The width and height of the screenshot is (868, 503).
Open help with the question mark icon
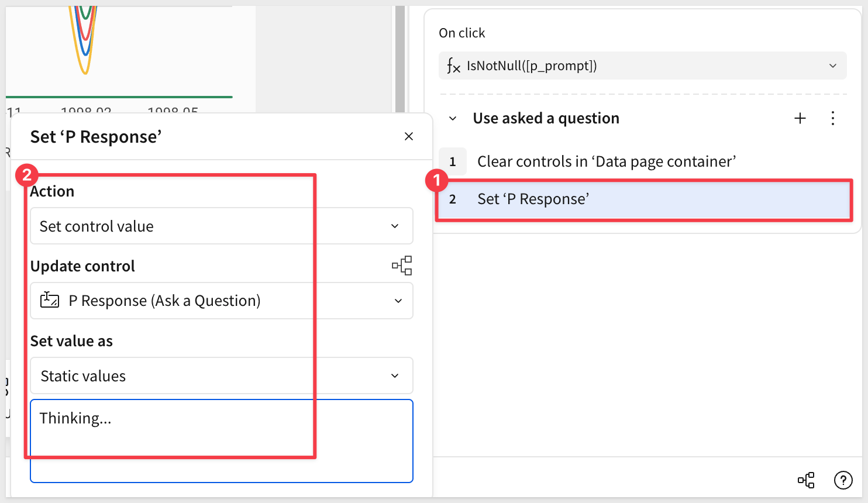pos(842,480)
